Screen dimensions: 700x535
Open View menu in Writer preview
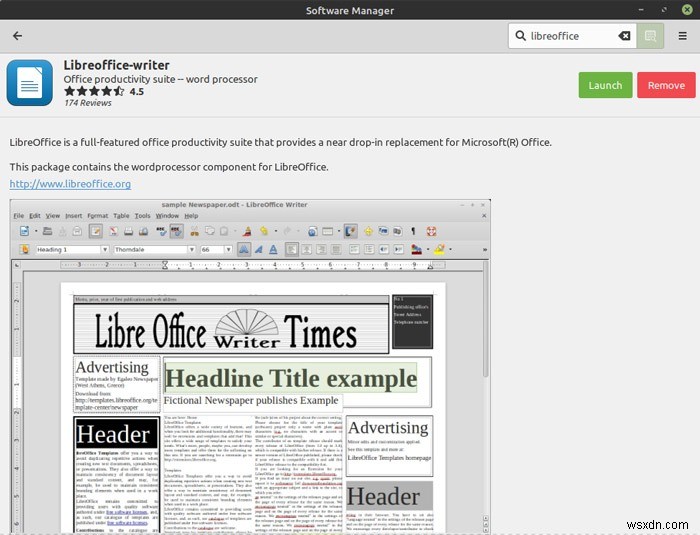pos(53,216)
